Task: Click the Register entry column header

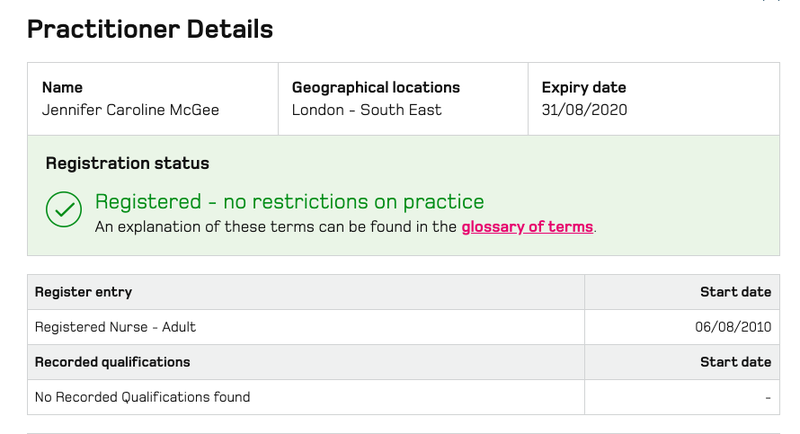Action: (83, 292)
